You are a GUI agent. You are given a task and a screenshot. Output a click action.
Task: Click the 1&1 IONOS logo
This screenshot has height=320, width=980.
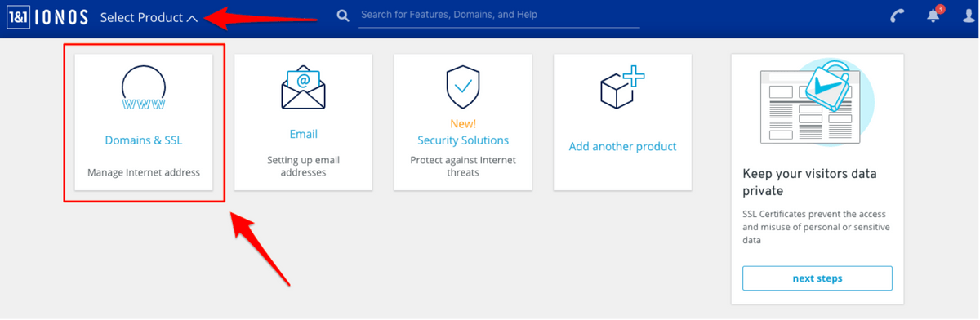[47, 18]
